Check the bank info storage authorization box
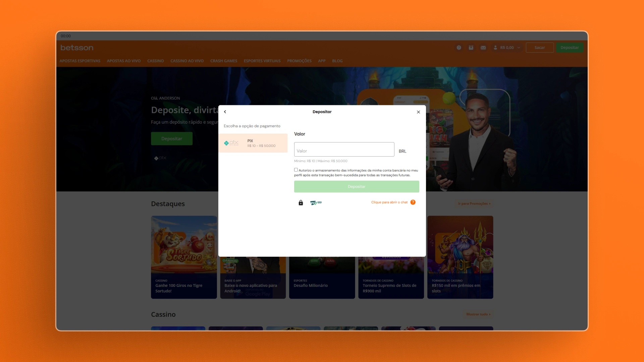Viewport: 644px width, 362px height. point(296,170)
